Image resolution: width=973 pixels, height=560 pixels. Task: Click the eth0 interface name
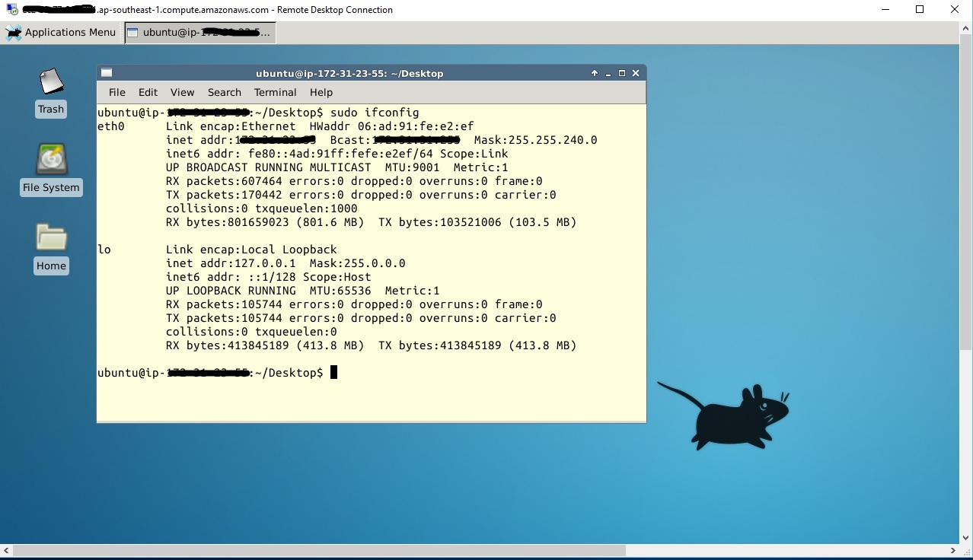pyautogui.click(x=111, y=126)
